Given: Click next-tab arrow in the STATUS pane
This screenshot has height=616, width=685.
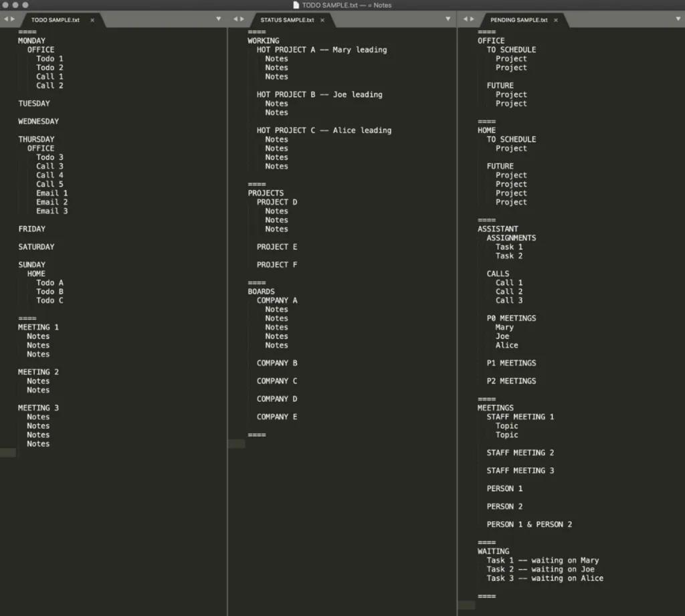Looking at the screenshot, I should (241, 19).
